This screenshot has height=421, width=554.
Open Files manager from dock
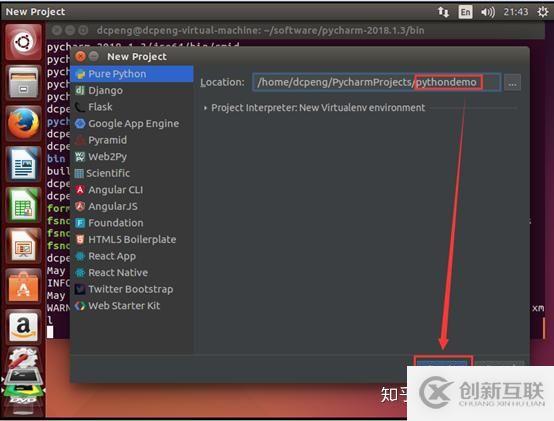coord(23,82)
